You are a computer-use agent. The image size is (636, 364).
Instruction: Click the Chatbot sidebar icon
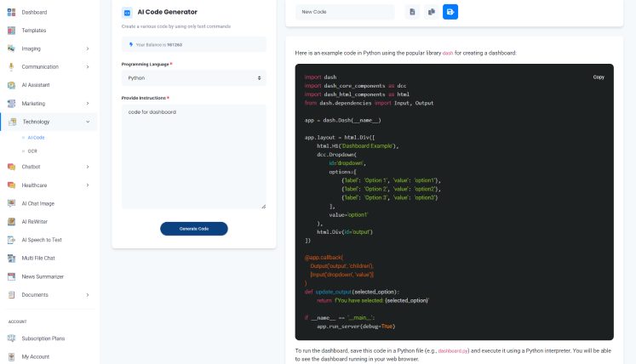tap(11, 167)
